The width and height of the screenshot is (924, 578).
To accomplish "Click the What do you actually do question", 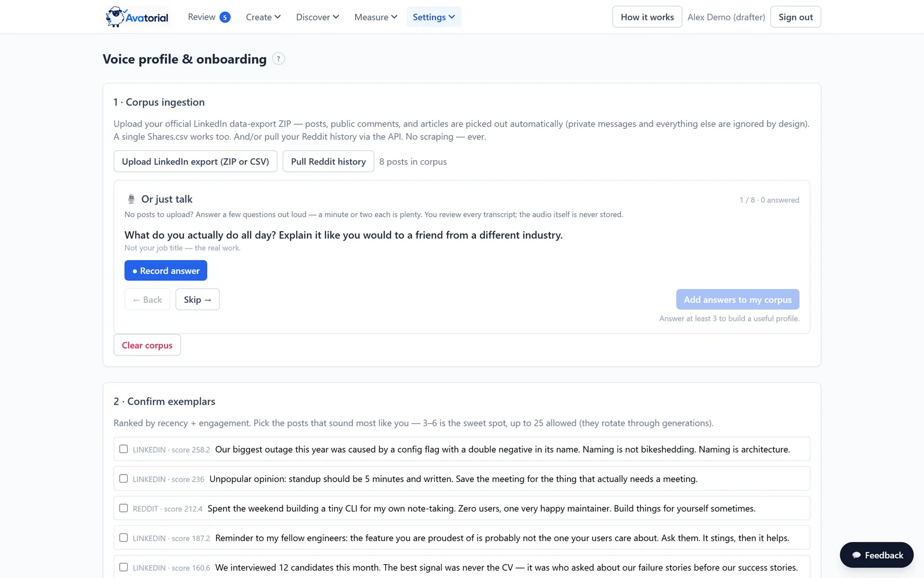I will [344, 235].
